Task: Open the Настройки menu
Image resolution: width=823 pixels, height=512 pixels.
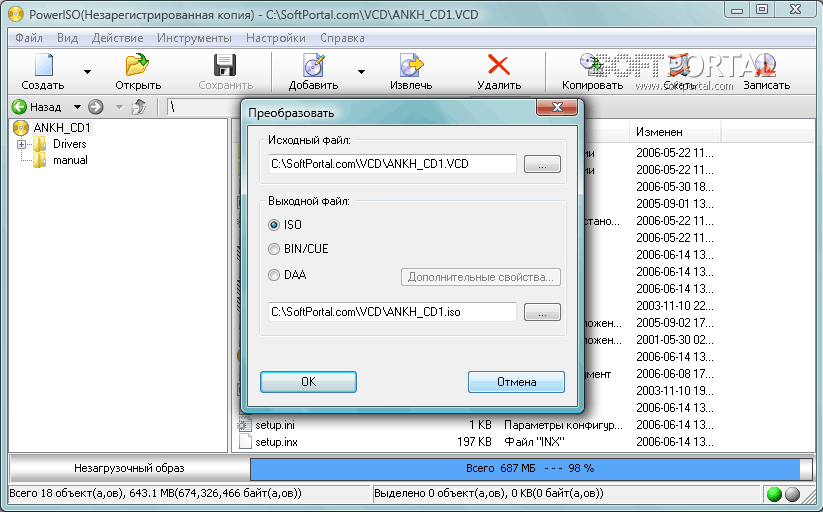Action: (x=275, y=38)
